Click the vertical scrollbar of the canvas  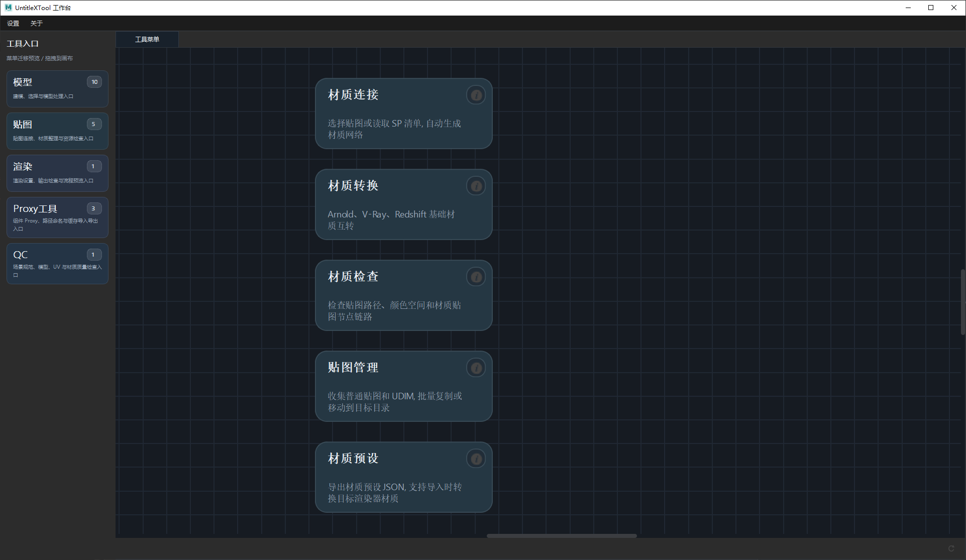pos(962,301)
